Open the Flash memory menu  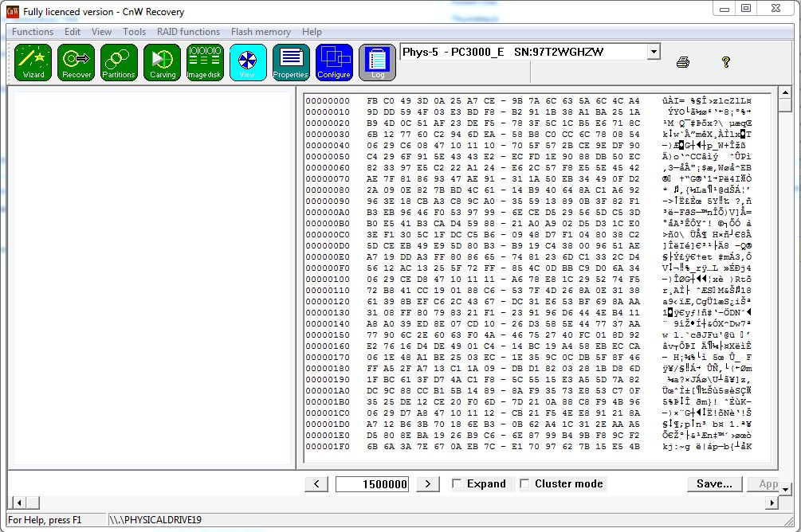coord(261,32)
